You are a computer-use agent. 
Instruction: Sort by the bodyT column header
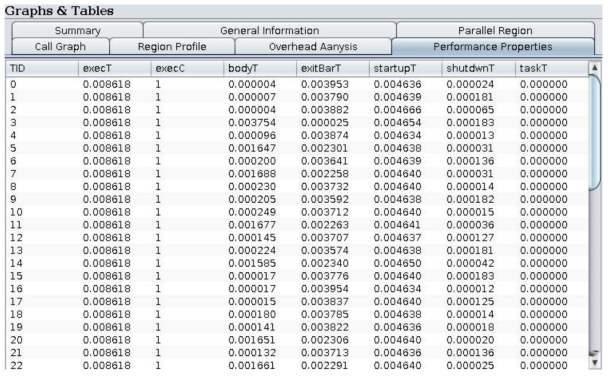click(260, 69)
